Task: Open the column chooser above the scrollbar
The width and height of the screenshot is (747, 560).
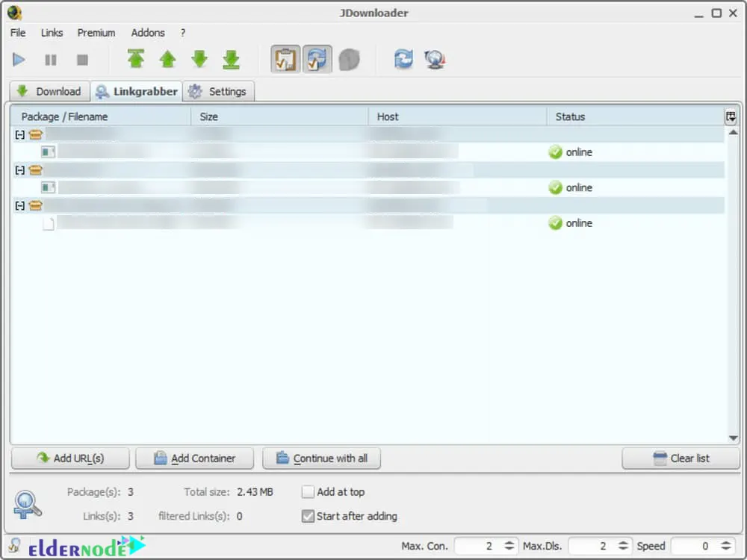Action: (731, 116)
